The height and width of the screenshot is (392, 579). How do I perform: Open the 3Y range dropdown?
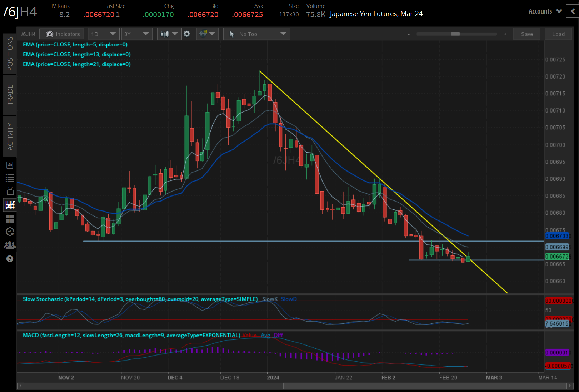[x=137, y=34]
